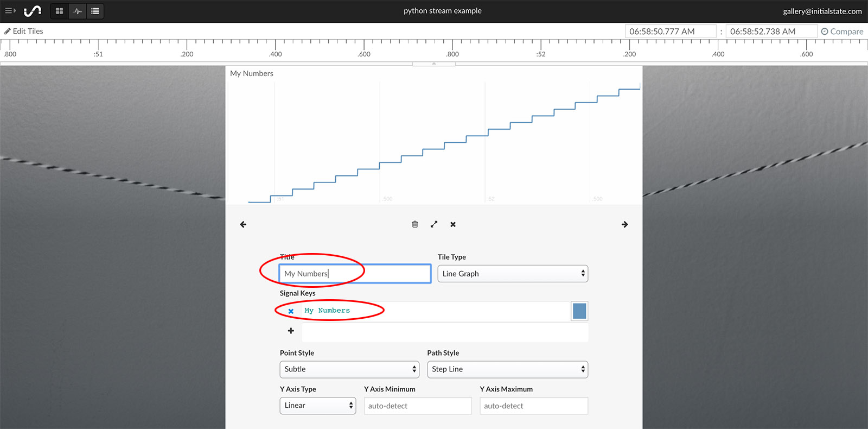Open the Point Style dropdown
Image resolution: width=868 pixels, height=429 pixels.
click(x=349, y=369)
